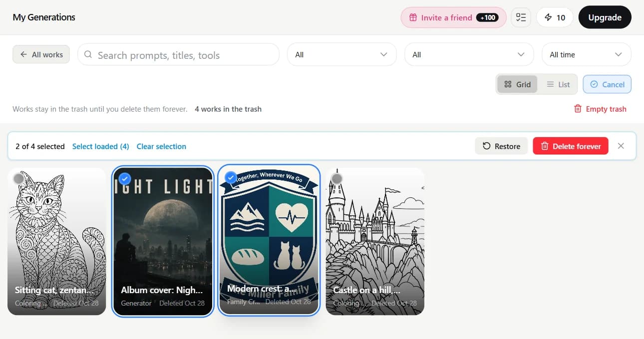Cancel selection mode

tap(607, 84)
